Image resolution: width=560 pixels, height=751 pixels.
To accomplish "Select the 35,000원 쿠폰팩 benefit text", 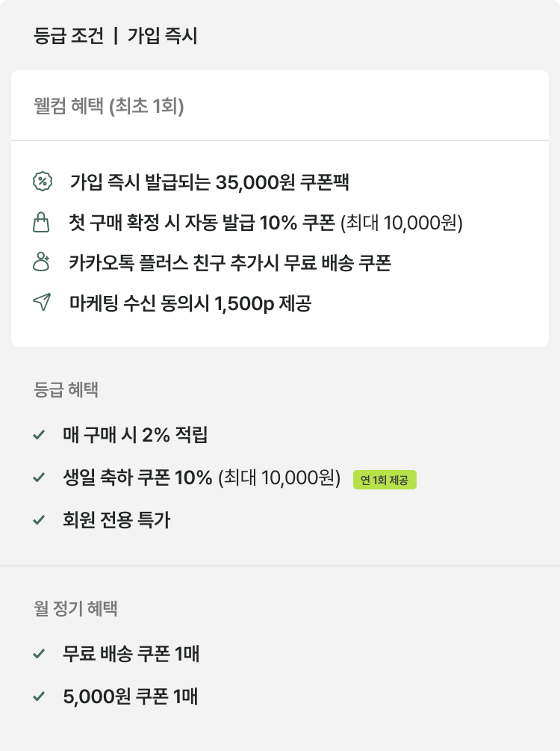I will coord(210,182).
